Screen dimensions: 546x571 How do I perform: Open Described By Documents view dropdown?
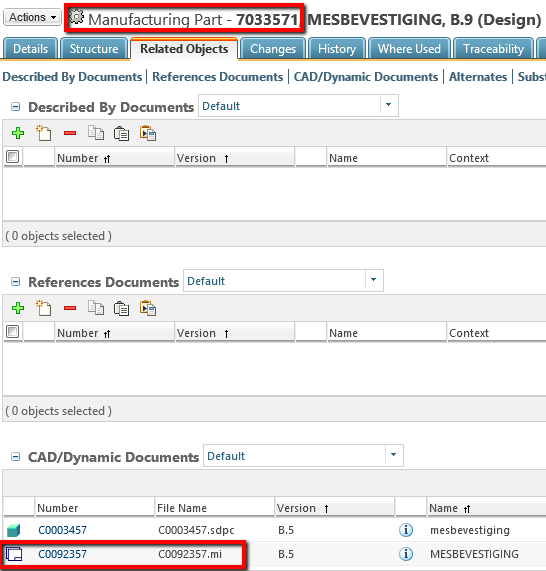click(389, 105)
